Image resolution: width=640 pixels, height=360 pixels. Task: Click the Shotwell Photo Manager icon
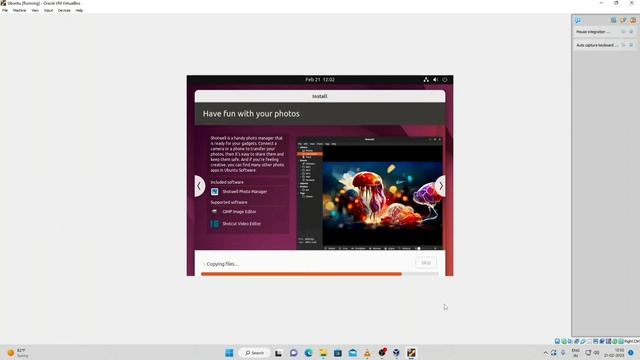(x=215, y=191)
